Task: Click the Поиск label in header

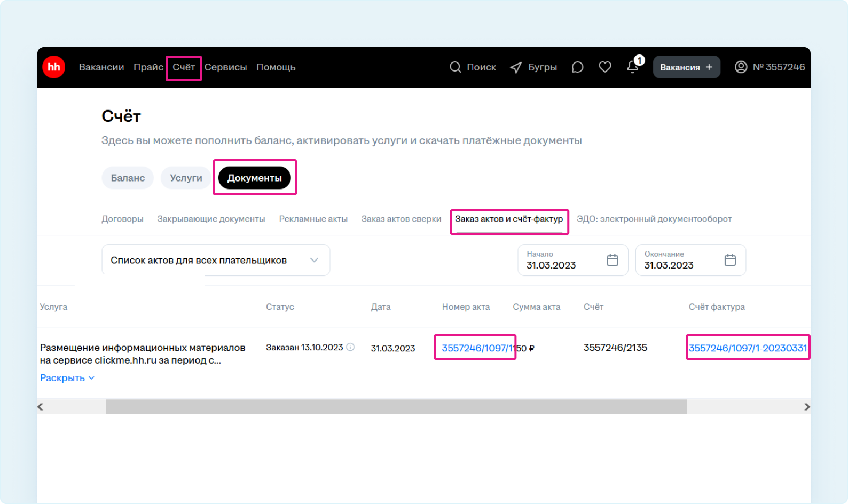Action: point(482,67)
